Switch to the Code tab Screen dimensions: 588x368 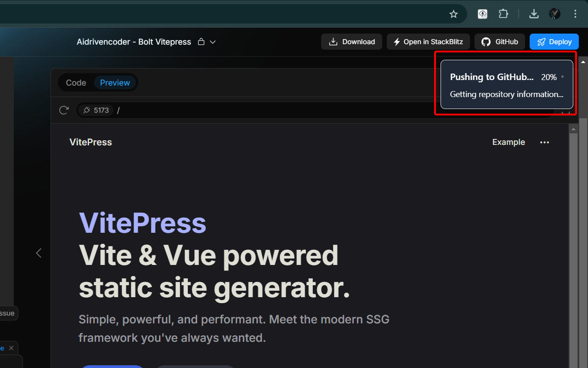pyautogui.click(x=76, y=83)
